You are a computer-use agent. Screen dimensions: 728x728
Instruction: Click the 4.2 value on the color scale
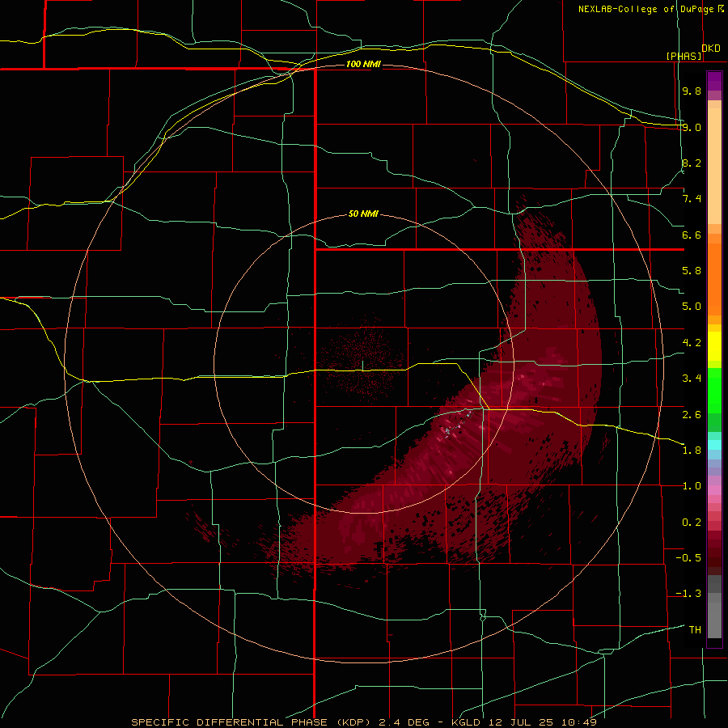tap(692, 343)
